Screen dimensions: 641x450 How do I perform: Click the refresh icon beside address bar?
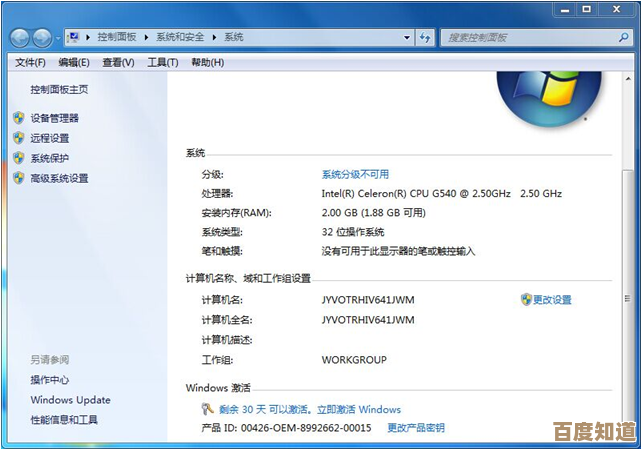[x=425, y=38]
